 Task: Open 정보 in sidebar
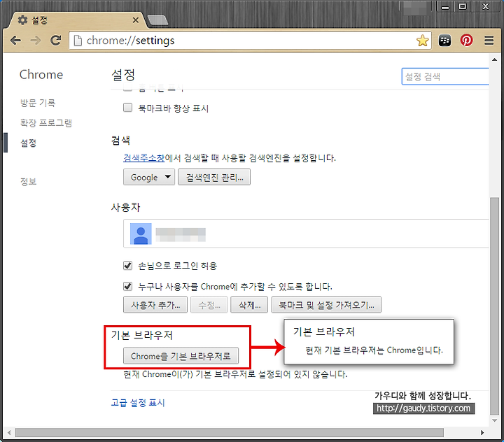29,182
